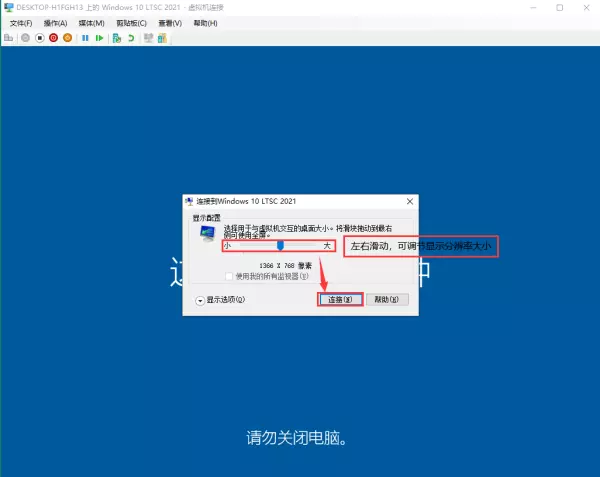Open the 媒体(M) menu
The width and height of the screenshot is (600, 477).
pos(91,23)
